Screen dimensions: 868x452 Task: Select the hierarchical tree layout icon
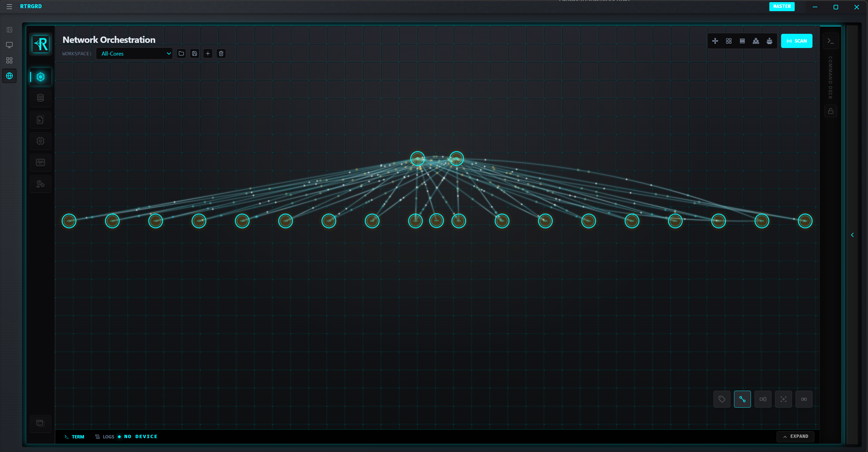tap(756, 40)
